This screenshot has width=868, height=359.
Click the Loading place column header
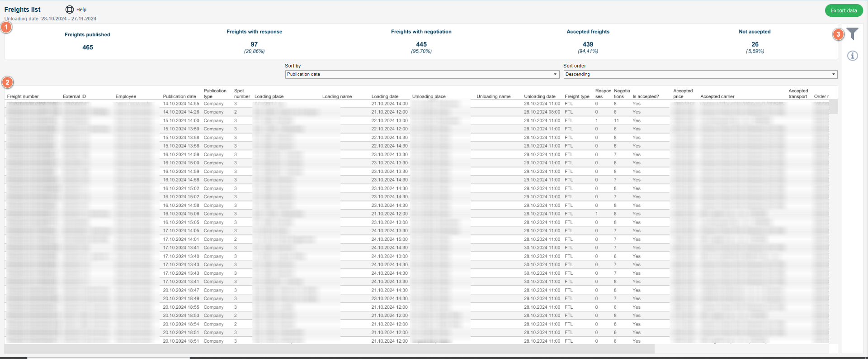click(x=269, y=96)
